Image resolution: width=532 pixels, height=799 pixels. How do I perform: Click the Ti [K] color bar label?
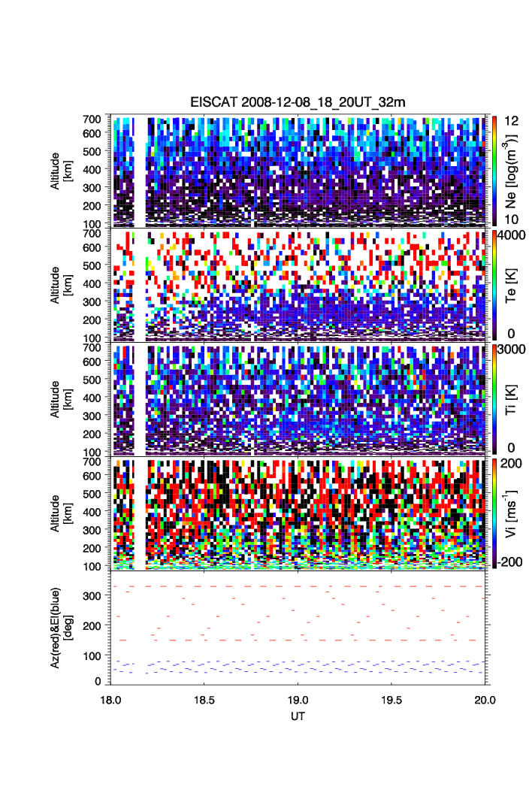[x=512, y=399]
